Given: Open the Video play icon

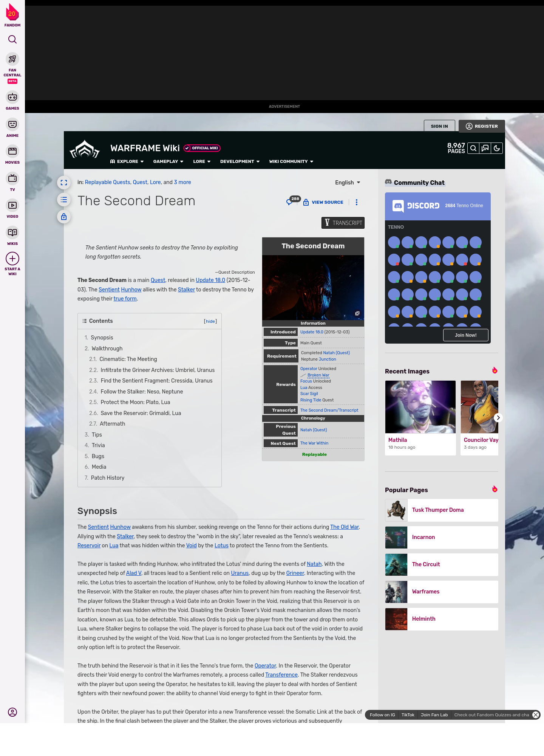Looking at the screenshot, I should tap(12, 205).
